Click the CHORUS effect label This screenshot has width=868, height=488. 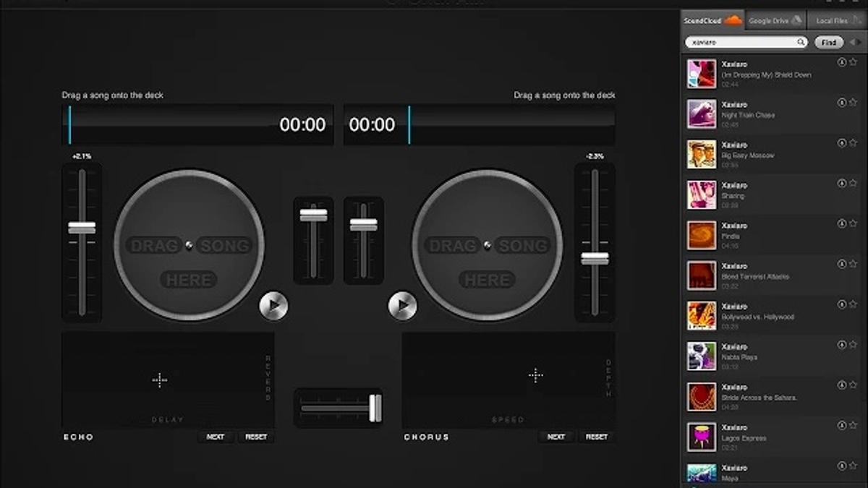[x=426, y=437]
